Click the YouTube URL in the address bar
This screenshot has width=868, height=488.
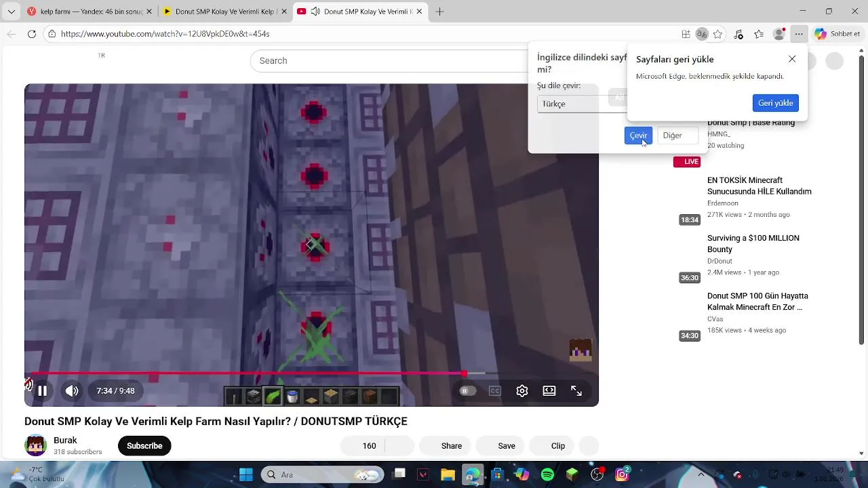pos(165,34)
